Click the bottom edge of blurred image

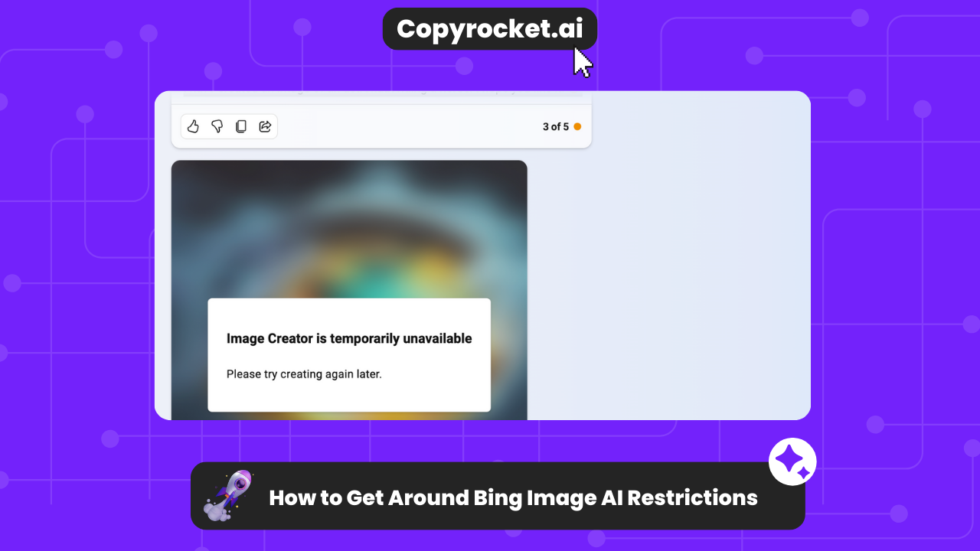coord(348,416)
